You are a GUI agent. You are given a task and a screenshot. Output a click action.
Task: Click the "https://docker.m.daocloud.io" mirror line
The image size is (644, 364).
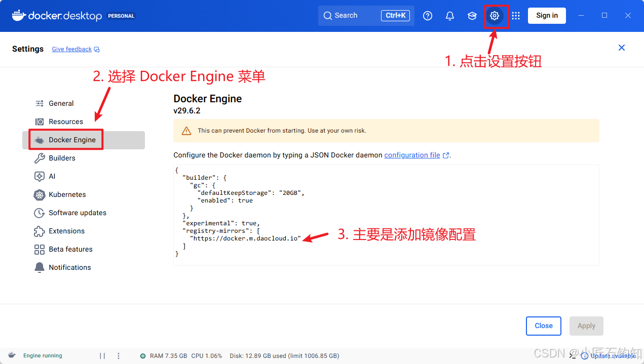(245, 238)
